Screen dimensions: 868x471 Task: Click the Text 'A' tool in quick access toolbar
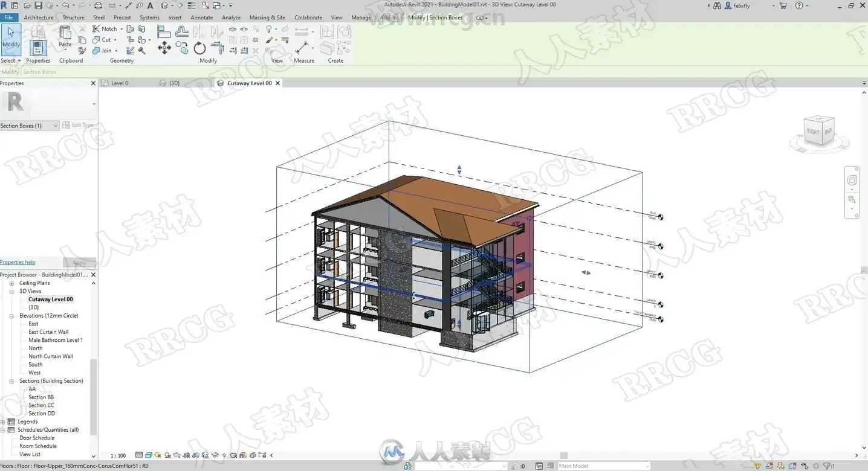click(151, 5)
